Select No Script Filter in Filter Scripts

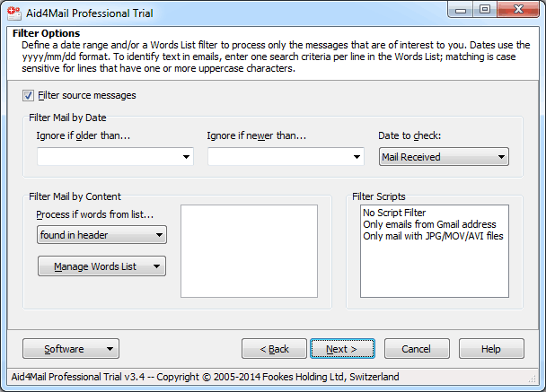click(394, 213)
